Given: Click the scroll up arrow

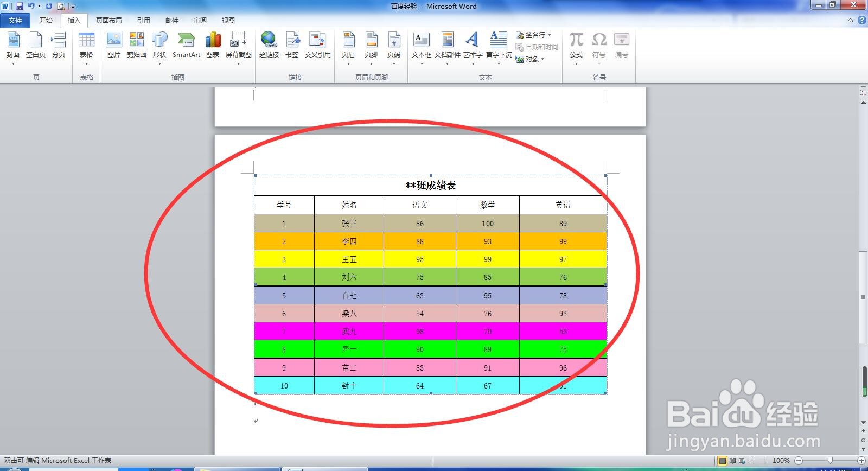Looking at the screenshot, I should coord(863,102).
